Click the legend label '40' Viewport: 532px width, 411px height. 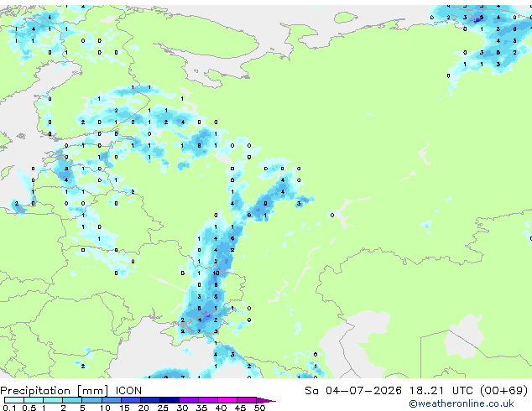(221, 408)
